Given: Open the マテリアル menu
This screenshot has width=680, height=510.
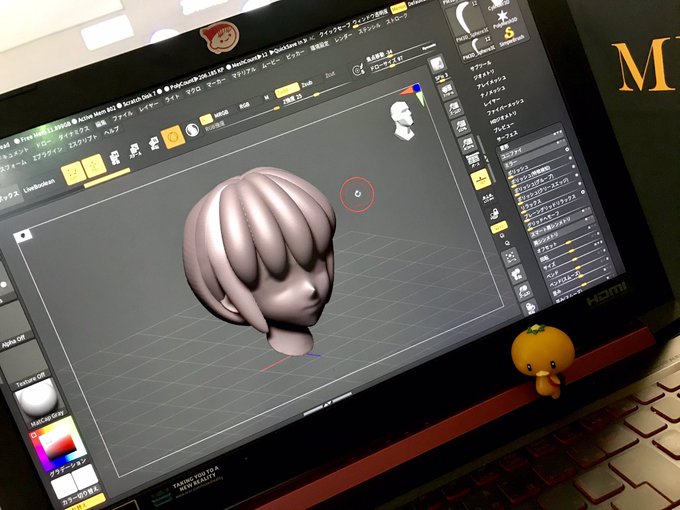Looking at the screenshot, I should click(x=242, y=72).
